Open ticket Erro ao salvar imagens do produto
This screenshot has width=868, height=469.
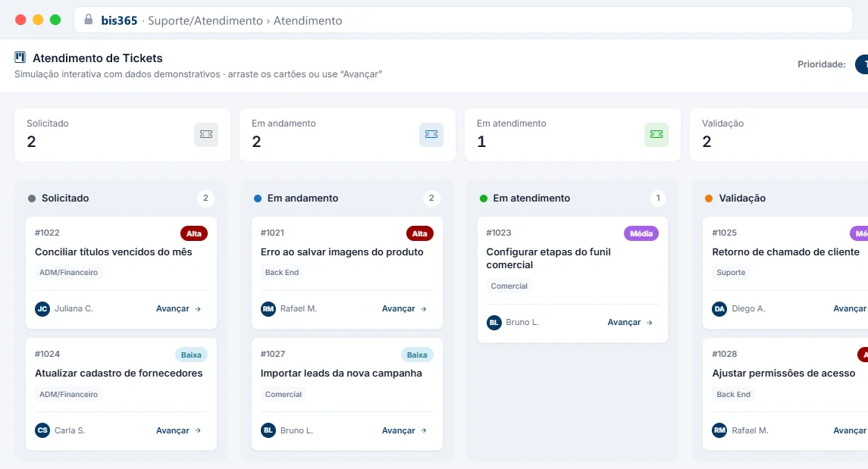(x=342, y=252)
